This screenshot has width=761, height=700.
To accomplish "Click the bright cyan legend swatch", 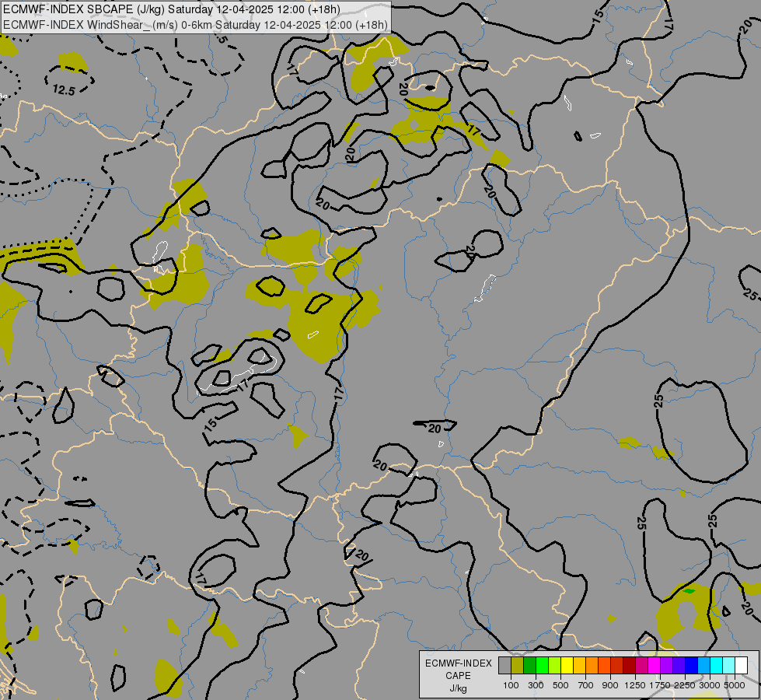I will (x=717, y=665).
